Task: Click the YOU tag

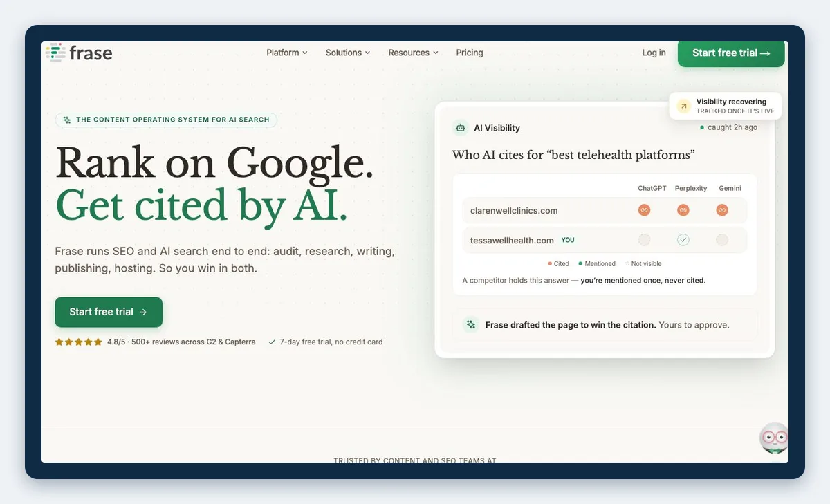Action: pos(568,240)
